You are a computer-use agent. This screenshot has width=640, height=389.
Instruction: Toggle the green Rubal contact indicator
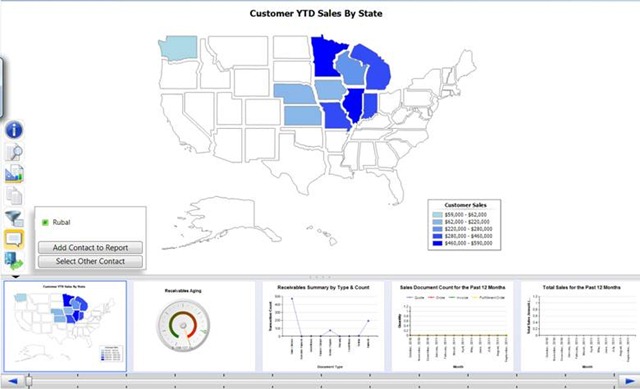pos(45,222)
